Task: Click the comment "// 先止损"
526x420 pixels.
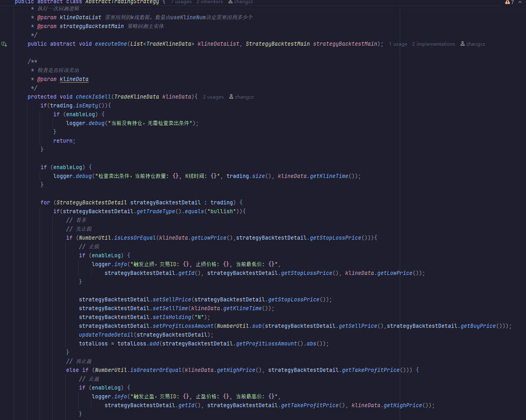Action: coord(79,229)
